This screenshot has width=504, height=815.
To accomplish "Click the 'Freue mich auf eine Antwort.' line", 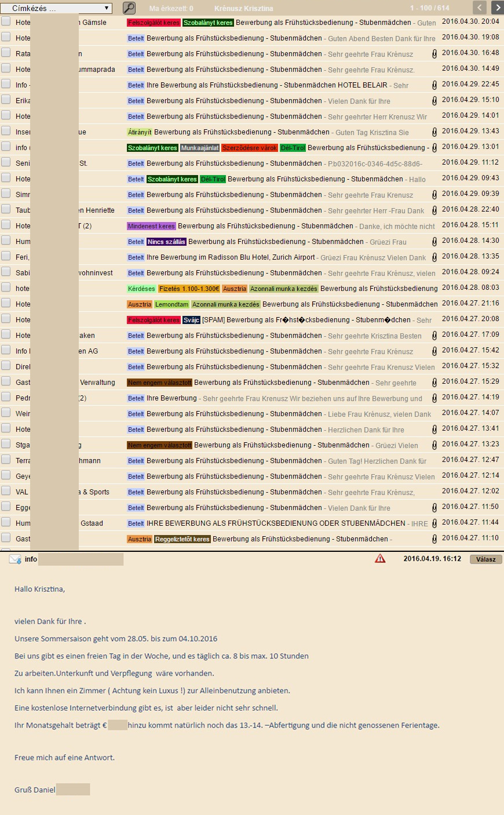I will (64, 757).
